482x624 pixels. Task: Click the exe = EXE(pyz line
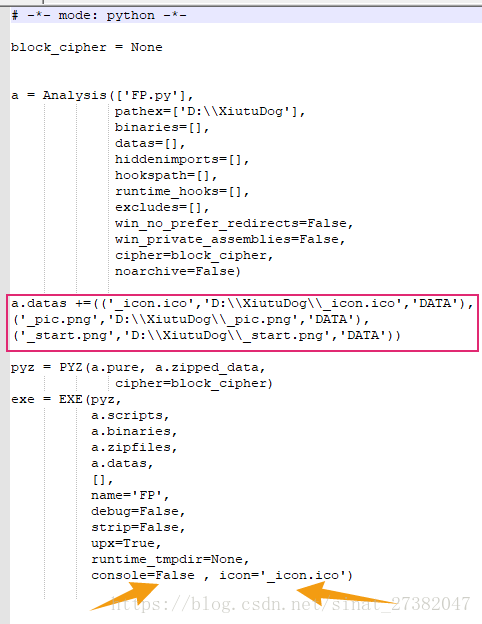coord(66,399)
